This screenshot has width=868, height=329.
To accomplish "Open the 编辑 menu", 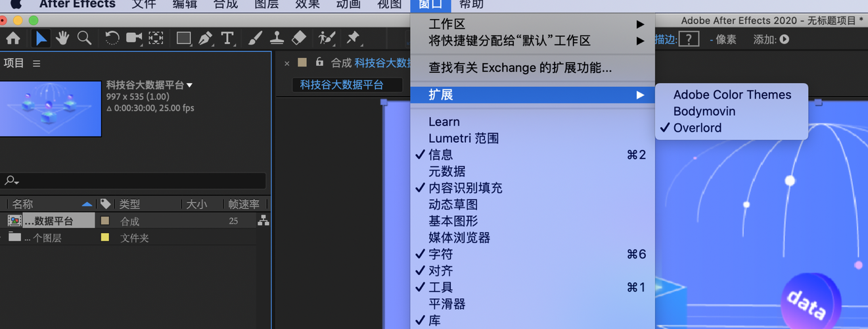I will [x=185, y=4].
